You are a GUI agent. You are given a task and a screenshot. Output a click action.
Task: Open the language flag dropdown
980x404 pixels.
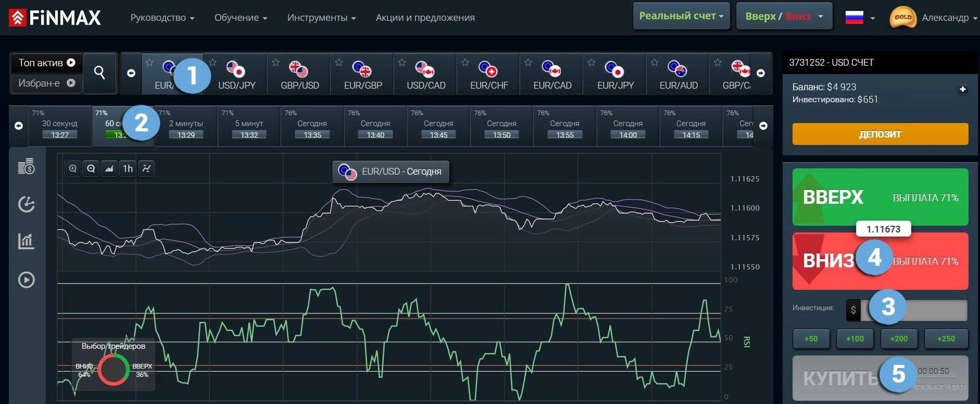point(859,18)
